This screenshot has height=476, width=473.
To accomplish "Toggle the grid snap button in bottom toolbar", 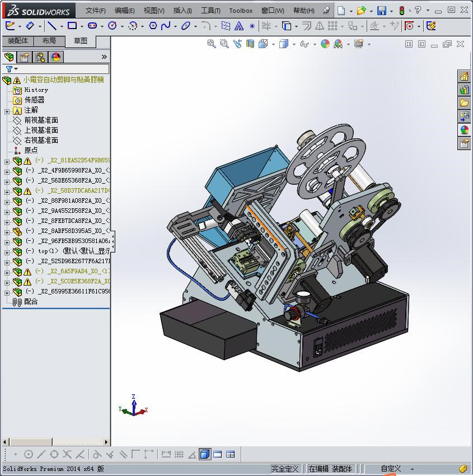I will 179,454.
